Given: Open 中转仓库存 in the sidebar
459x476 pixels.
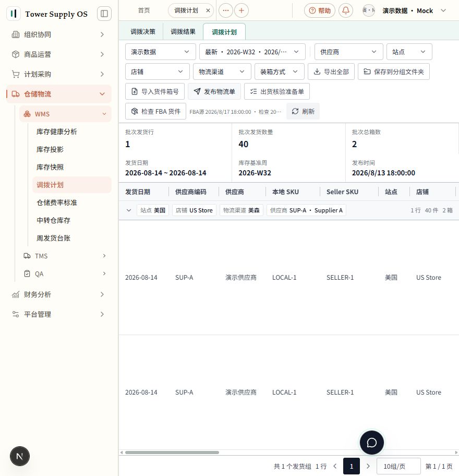Looking at the screenshot, I should [x=72, y=220].
